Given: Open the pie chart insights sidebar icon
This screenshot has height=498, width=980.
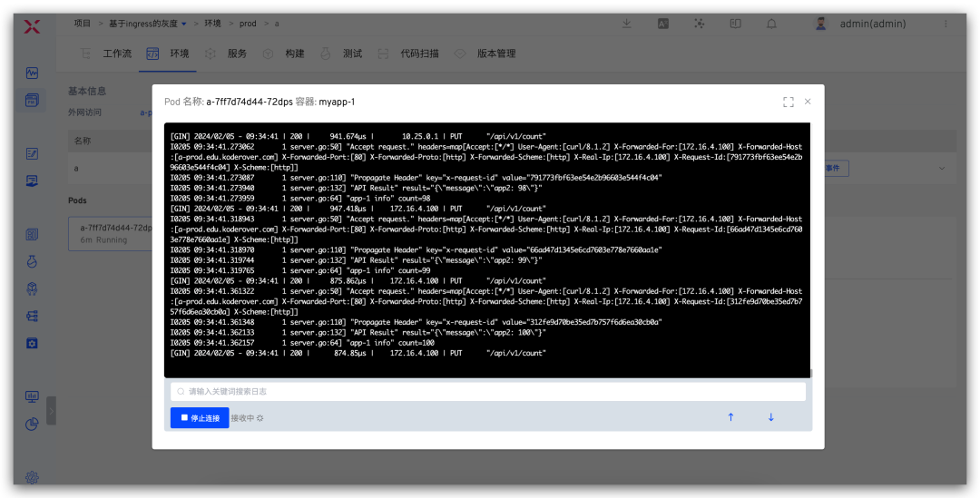Looking at the screenshot, I should tap(32, 425).
